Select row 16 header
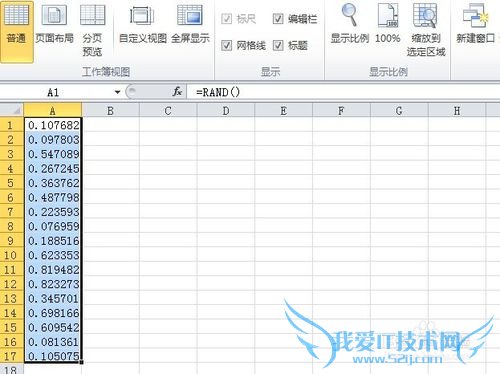Image resolution: width=500 pixels, height=374 pixels. (x=12, y=342)
